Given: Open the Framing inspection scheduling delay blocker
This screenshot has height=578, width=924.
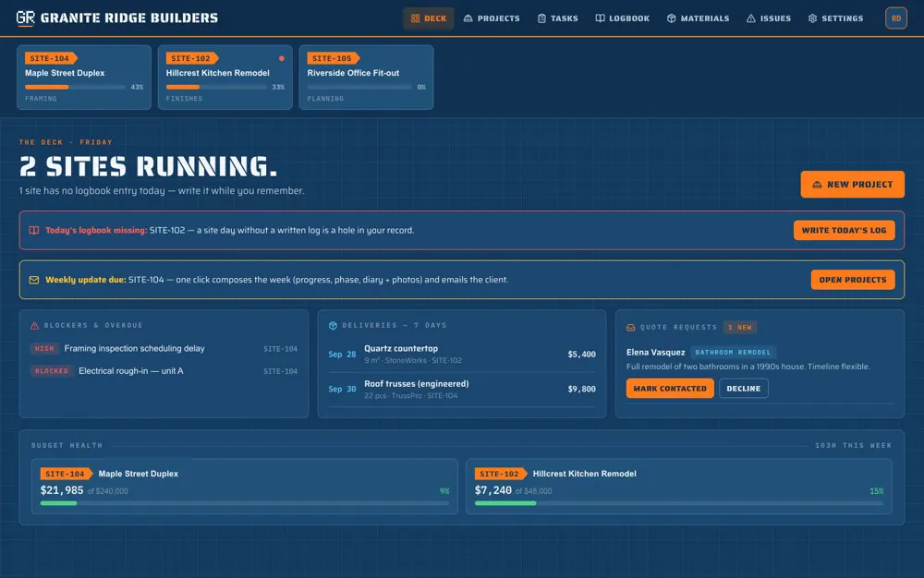Looking at the screenshot, I should pyautogui.click(x=164, y=348).
